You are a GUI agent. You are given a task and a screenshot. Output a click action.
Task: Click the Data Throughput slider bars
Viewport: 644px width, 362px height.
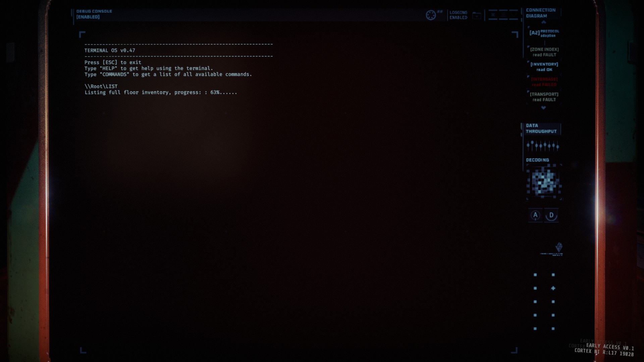click(542, 146)
